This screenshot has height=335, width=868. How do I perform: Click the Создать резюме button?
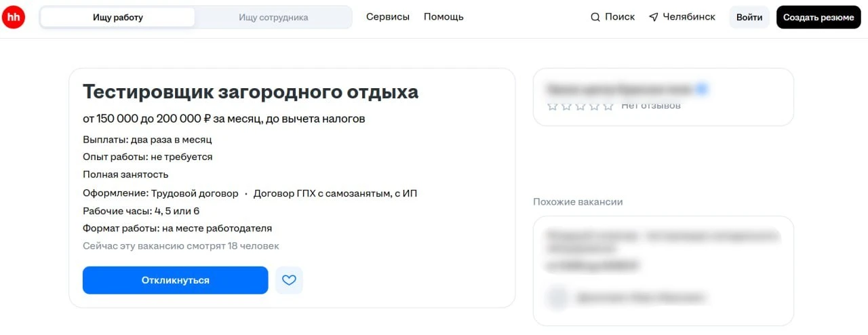tap(818, 17)
